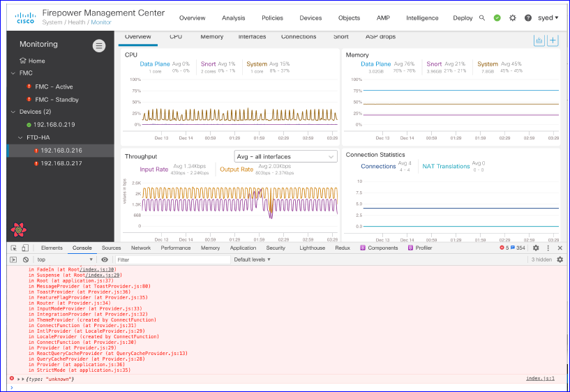
Task: Switch to DevTools Elements tab
Action: (x=52, y=248)
